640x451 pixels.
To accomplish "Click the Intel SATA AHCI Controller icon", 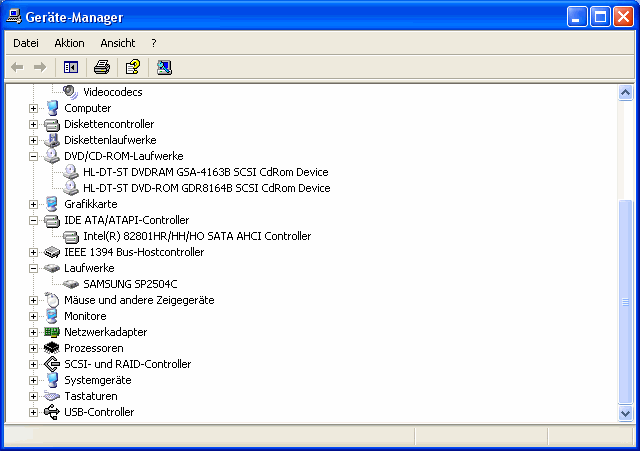I will pos(71,237).
